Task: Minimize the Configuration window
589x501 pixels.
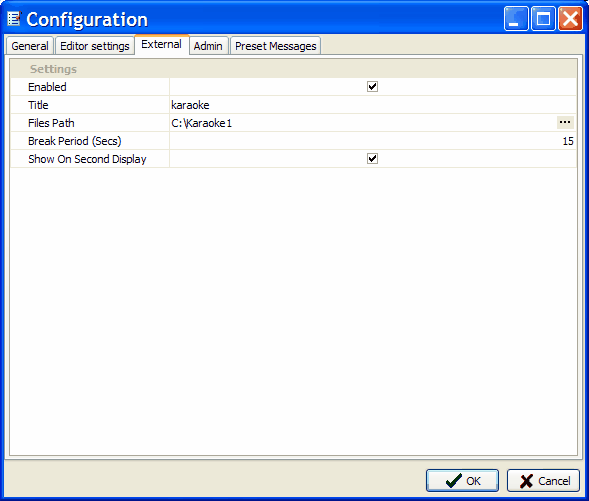Action: point(516,18)
